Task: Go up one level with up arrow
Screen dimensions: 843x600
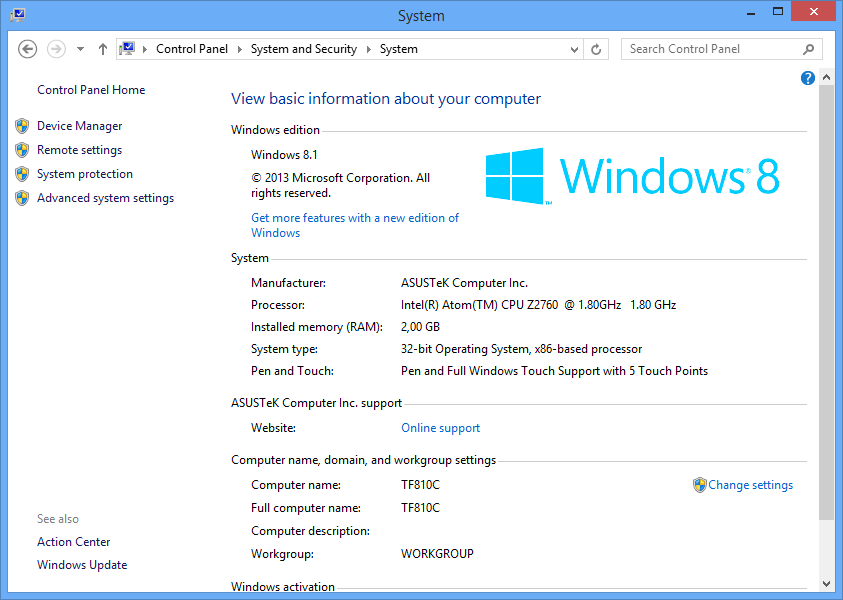Action: (103, 49)
